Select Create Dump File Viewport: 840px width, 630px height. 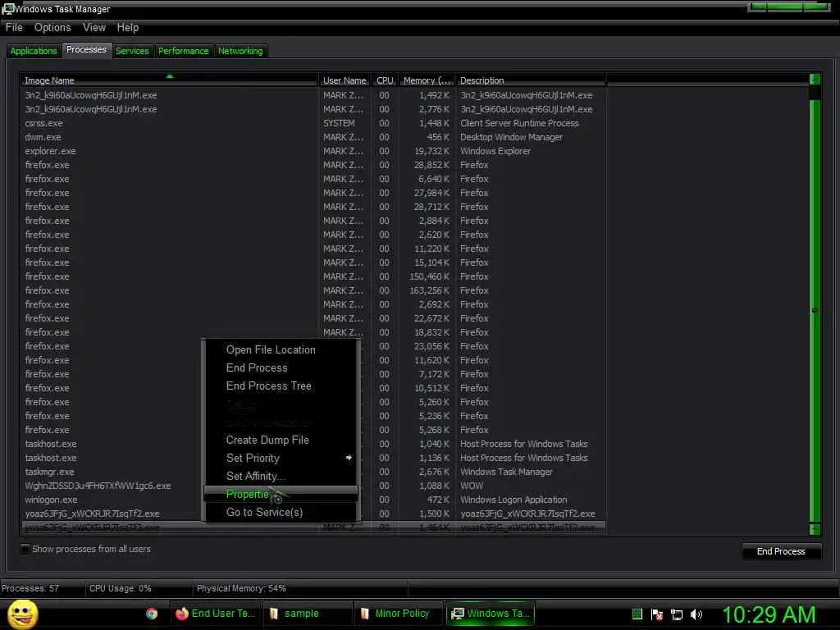click(281, 440)
